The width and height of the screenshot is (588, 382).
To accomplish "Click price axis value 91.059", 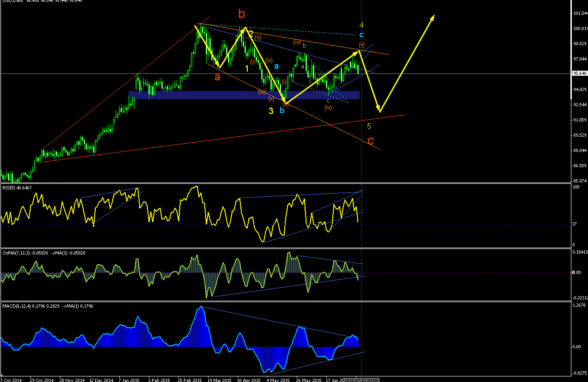I will point(580,120).
